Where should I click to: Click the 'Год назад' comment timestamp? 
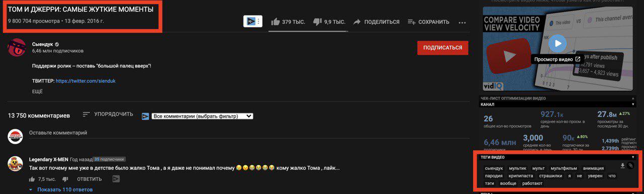pos(81,159)
